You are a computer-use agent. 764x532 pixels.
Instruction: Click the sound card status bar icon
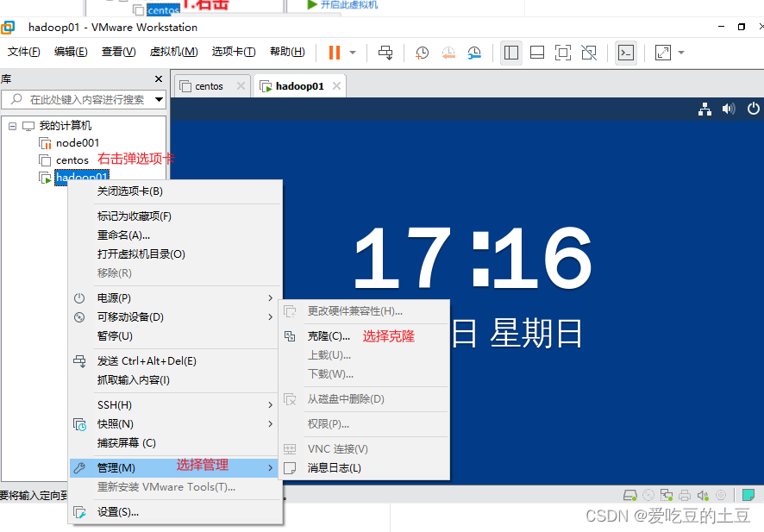point(703,496)
